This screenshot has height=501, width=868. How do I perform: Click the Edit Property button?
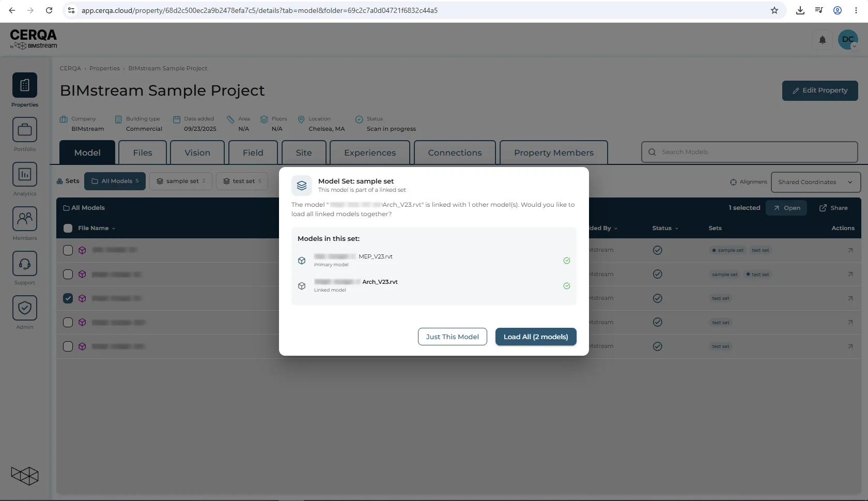pyautogui.click(x=820, y=90)
